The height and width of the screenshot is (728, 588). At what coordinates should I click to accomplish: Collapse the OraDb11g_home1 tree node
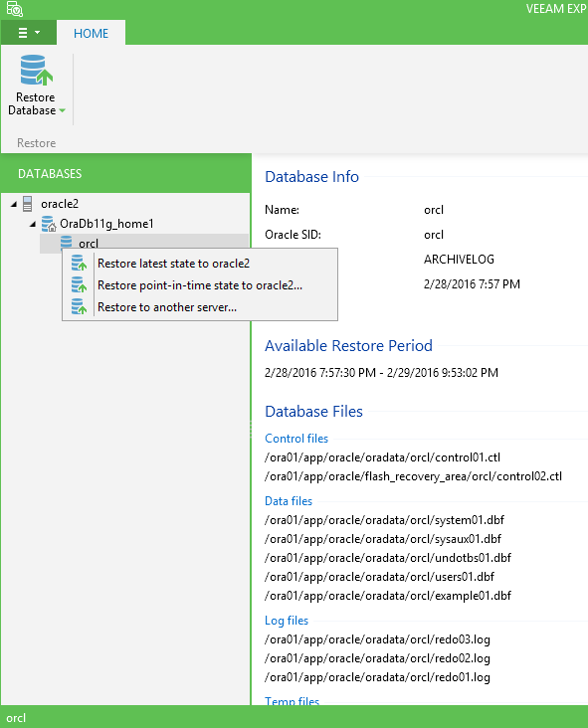33,224
